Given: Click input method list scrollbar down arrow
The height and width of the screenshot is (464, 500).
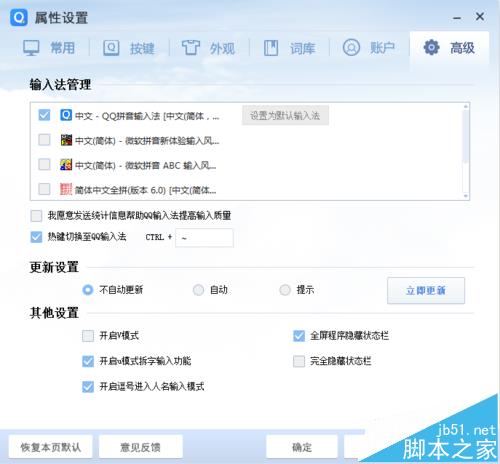Looking at the screenshot, I should (x=466, y=196).
